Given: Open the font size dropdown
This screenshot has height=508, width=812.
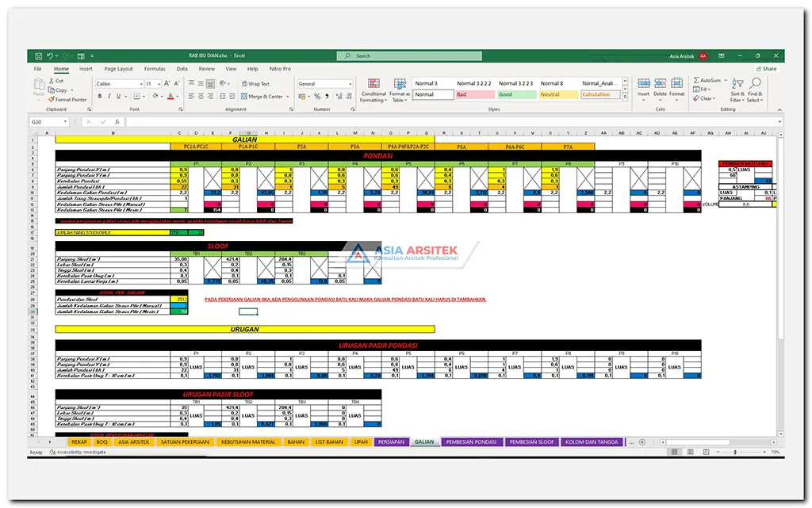Looking at the screenshot, I should [x=159, y=84].
